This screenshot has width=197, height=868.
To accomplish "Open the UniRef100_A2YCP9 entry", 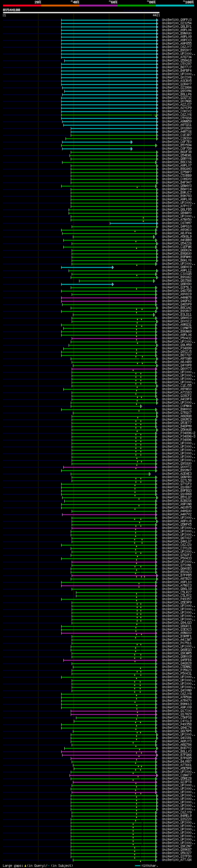I will (x=176, y=108).
